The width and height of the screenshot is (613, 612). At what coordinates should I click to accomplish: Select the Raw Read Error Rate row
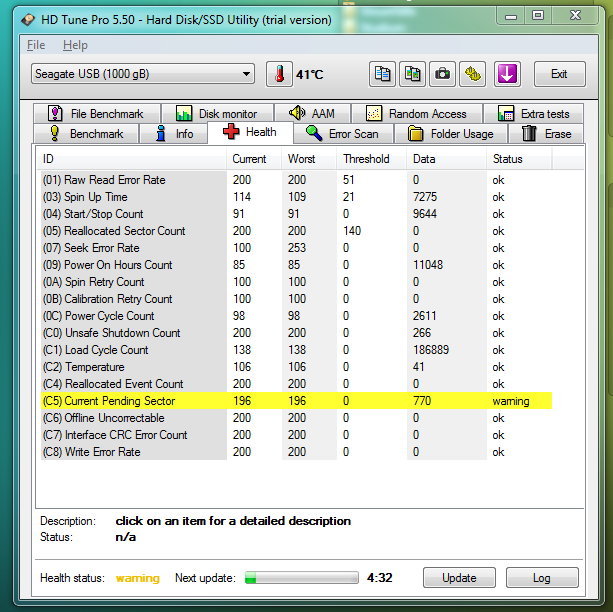click(x=296, y=180)
